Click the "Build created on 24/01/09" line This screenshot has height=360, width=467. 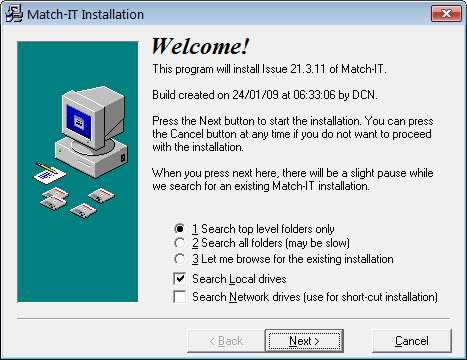[x=265, y=95]
